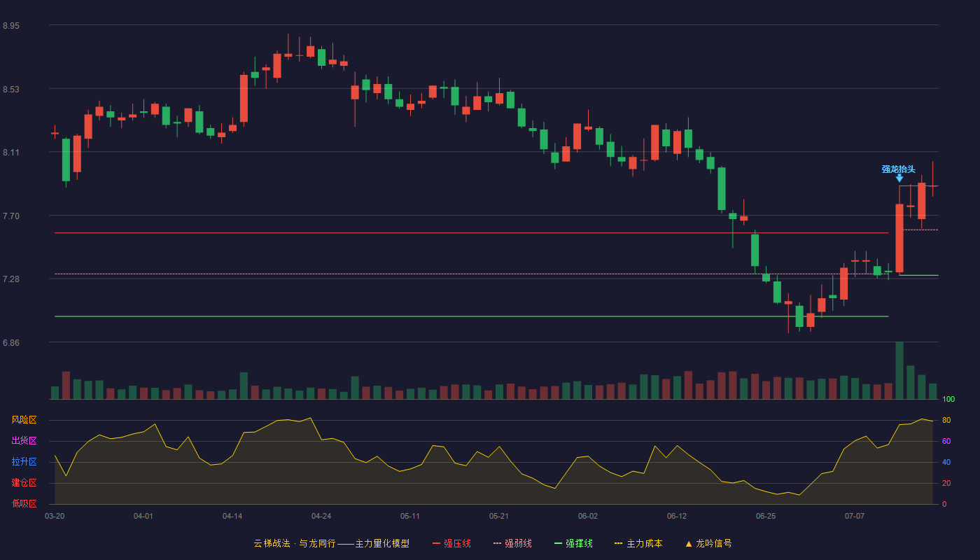Select the 风险区 zone label

[x=24, y=420]
